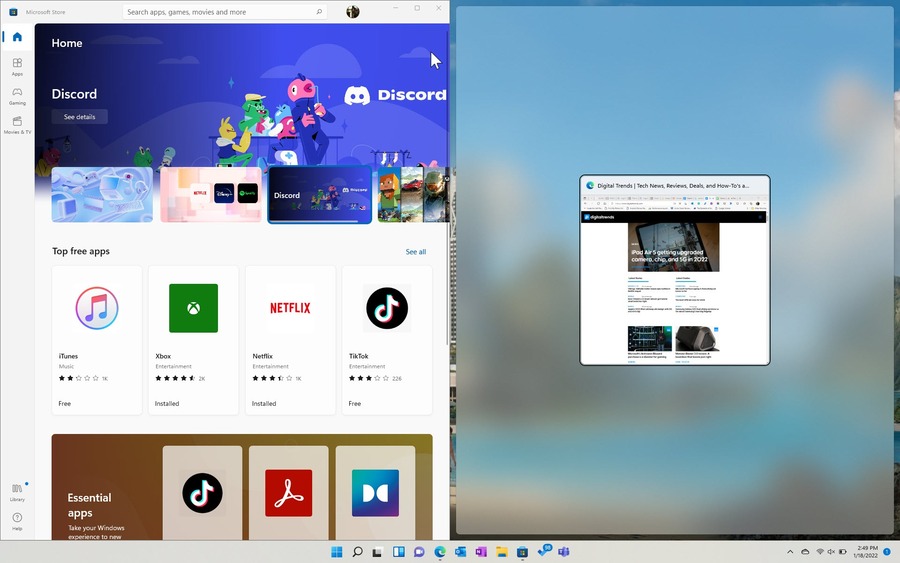Open Task View from the taskbar
This screenshot has width=900, height=563.
[377, 552]
